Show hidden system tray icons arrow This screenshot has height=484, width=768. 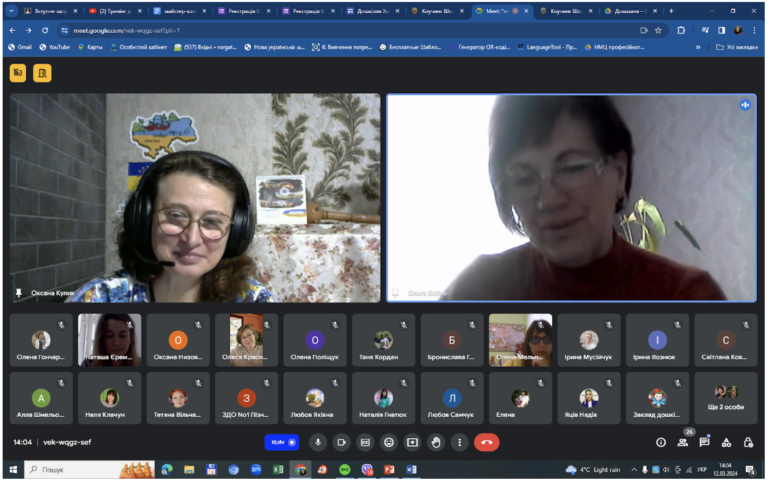click(634, 470)
